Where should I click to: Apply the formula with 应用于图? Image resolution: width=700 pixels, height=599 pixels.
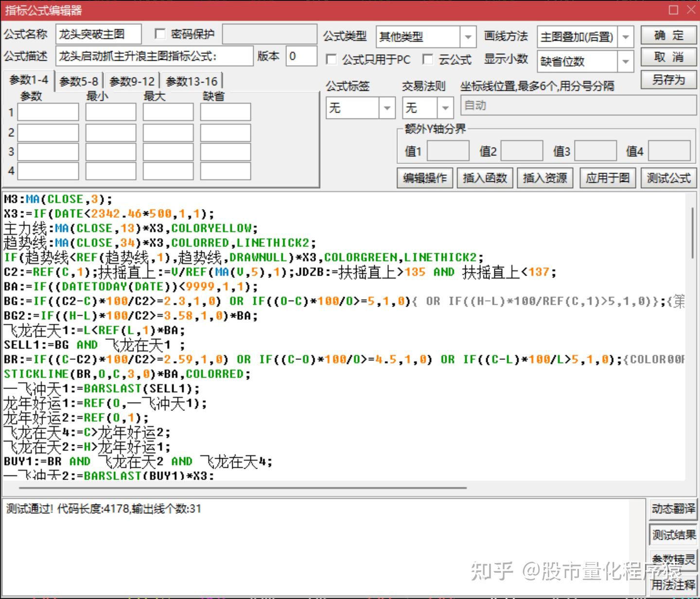(608, 178)
